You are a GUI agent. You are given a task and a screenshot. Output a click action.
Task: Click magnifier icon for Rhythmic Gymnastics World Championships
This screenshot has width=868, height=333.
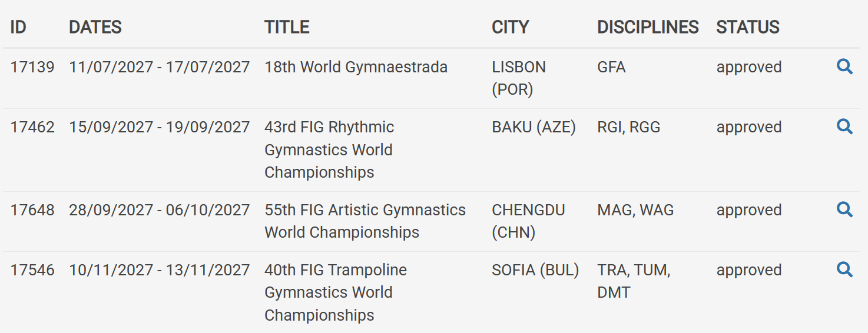coord(844,127)
